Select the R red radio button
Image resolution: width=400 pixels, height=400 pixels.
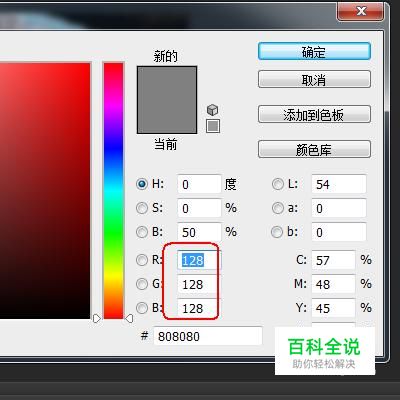pos(142,260)
